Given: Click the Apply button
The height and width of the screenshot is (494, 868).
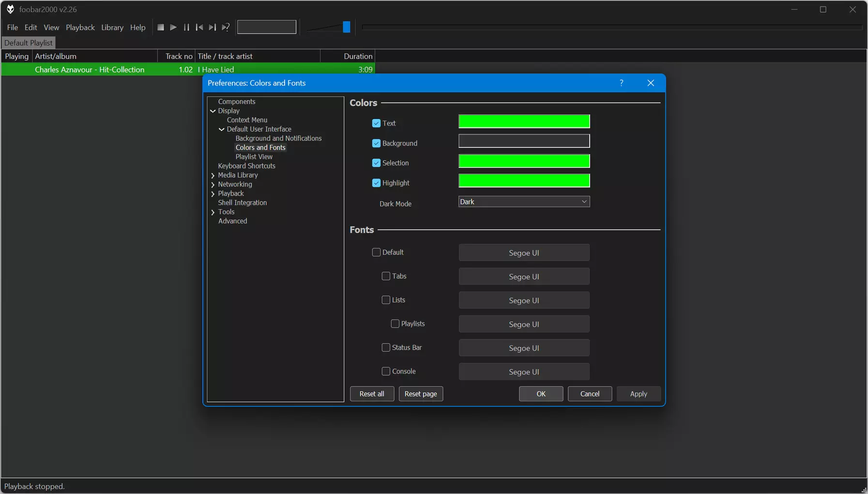Looking at the screenshot, I should [639, 394].
